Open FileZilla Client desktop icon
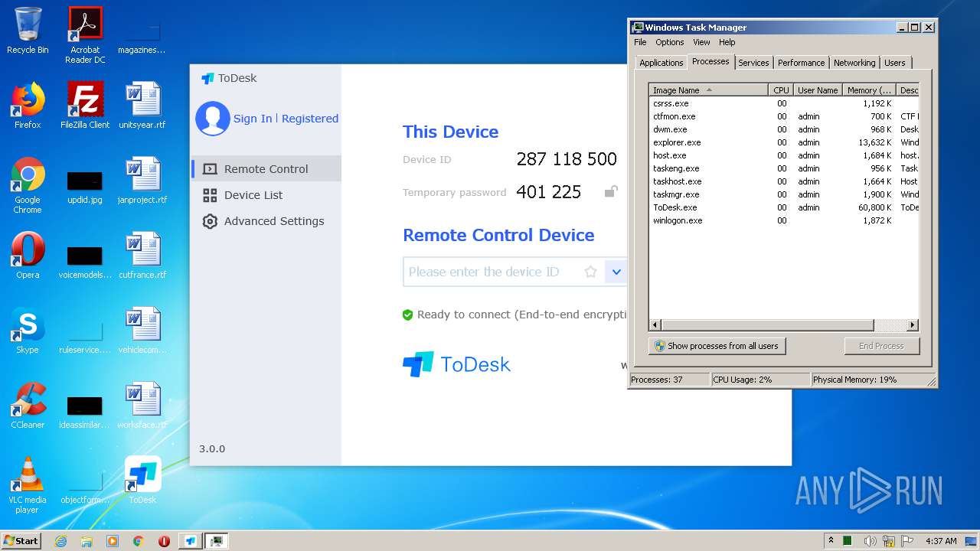980x551 pixels. [85, 106]
